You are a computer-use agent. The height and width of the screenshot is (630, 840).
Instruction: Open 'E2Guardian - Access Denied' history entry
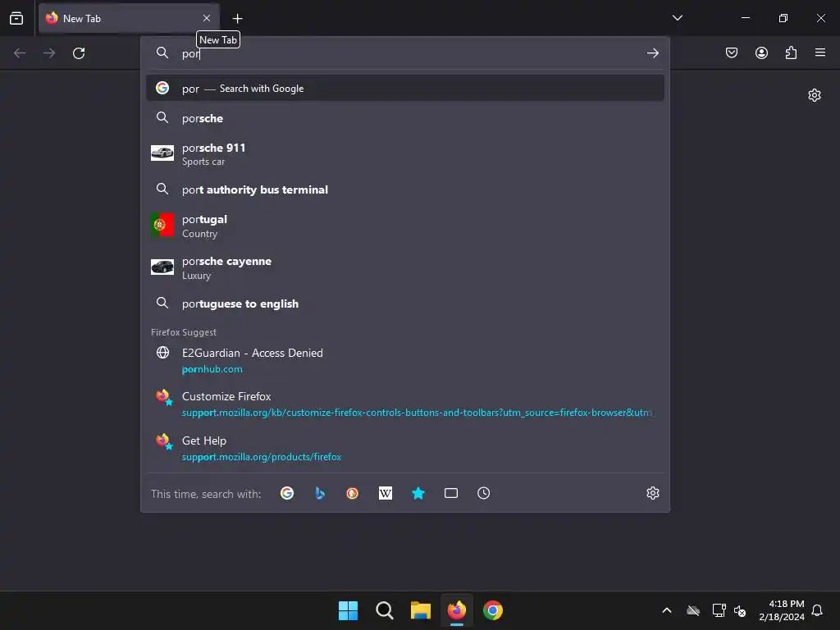[x=405, y=360]
